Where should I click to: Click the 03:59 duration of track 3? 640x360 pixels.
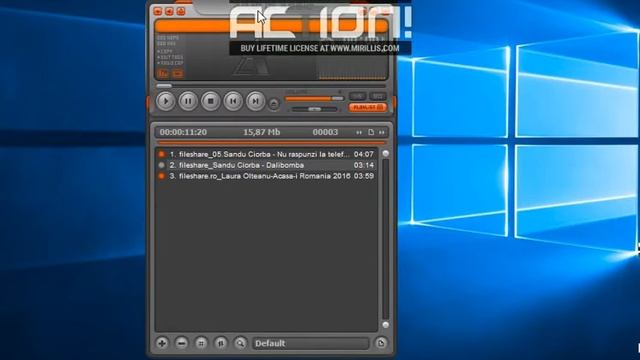point(364,176)
